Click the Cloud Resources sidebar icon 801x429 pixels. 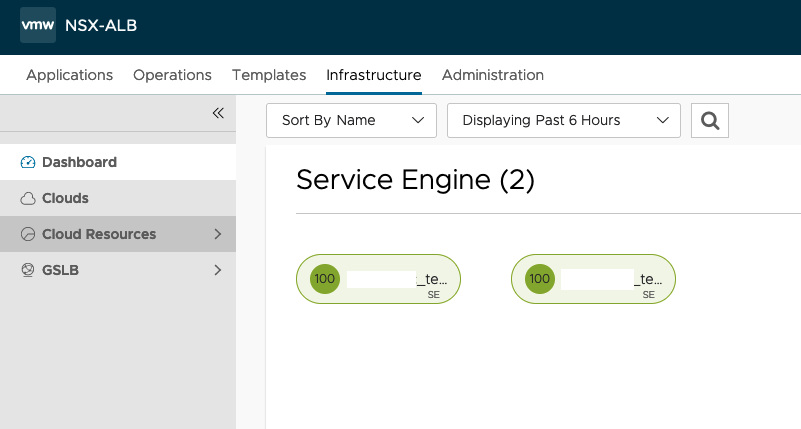coord(28,234)
